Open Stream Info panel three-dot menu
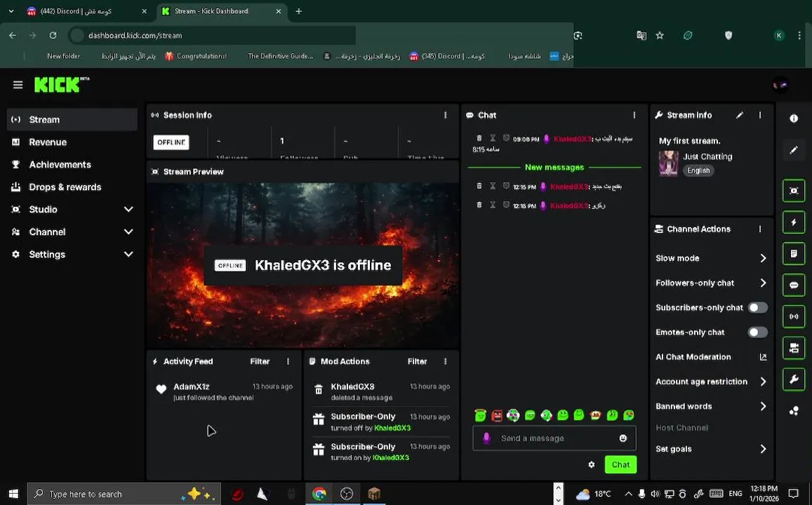 coord(759,116)
